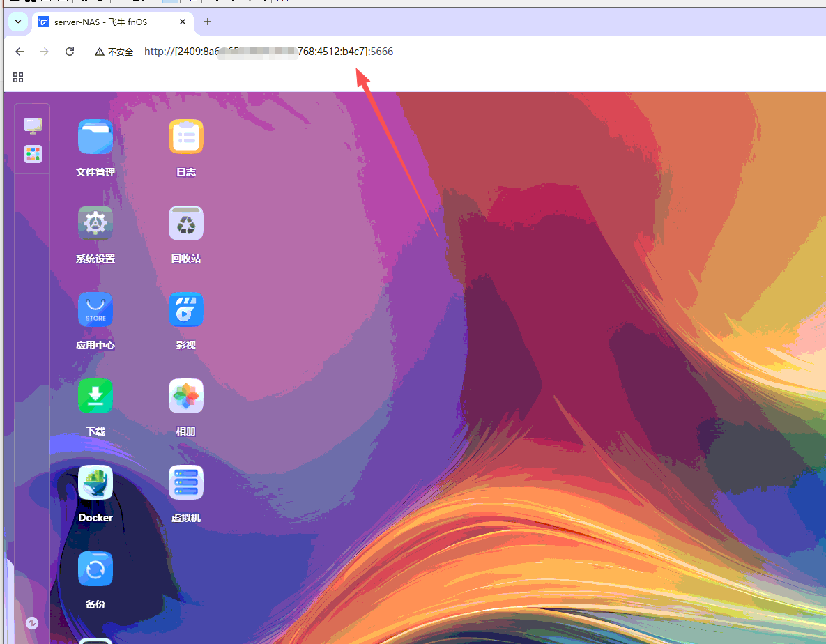Launch the Docker app

95,482
